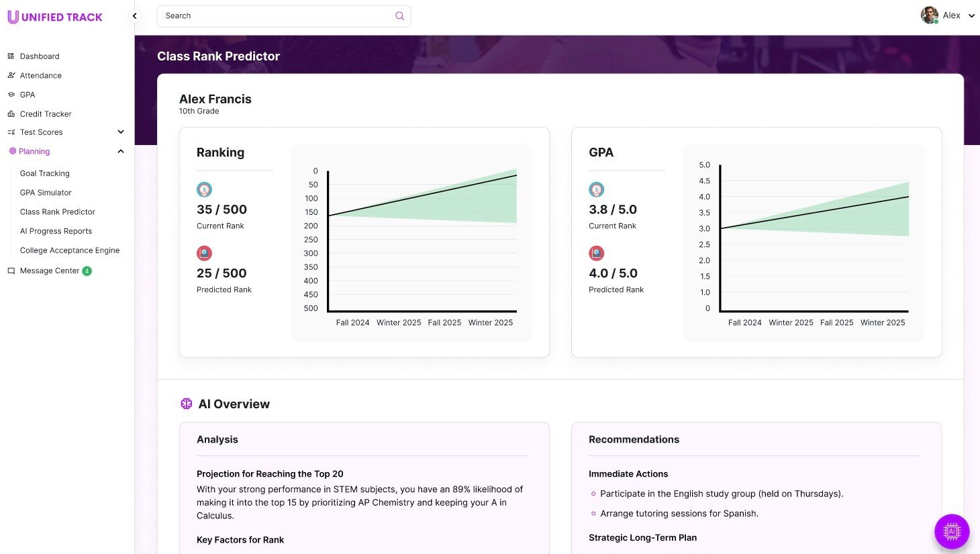Click Winter 2025 label after Fall 2025 on GPA chart
This screenshot has width=980, height=554.
coord(883,323)
